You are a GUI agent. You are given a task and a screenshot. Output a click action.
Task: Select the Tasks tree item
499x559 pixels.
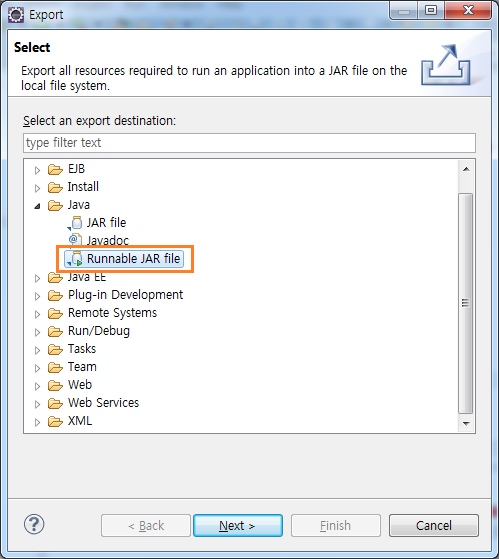point(82,349)
